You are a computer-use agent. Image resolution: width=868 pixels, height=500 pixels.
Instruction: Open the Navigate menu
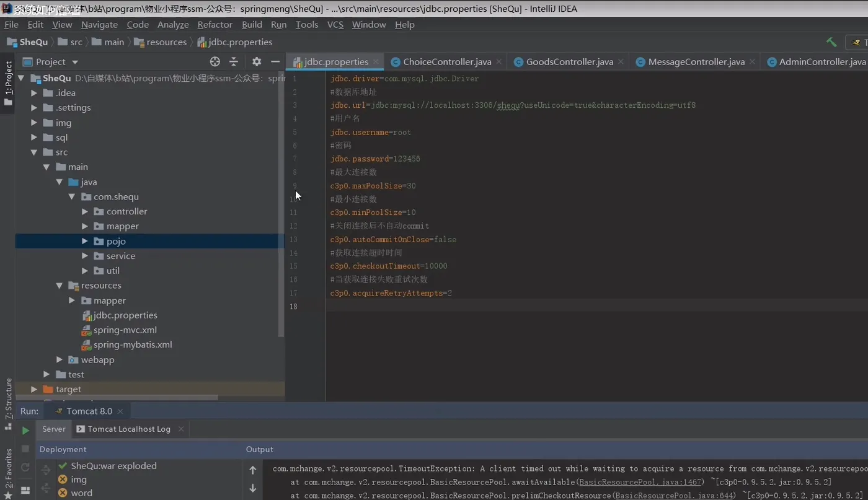point(99,25)
